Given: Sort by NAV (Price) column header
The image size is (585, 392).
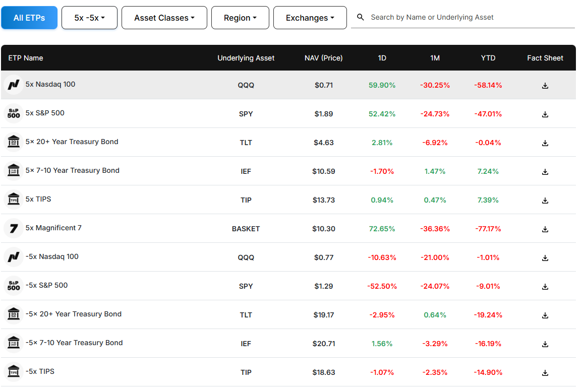Looking at the screenshot, I should click(323, 58).
